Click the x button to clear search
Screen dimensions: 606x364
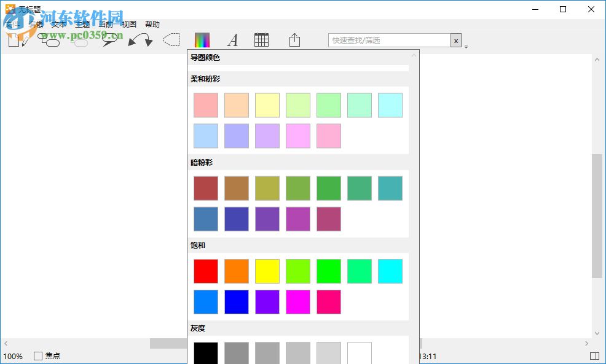pos(456,39)
